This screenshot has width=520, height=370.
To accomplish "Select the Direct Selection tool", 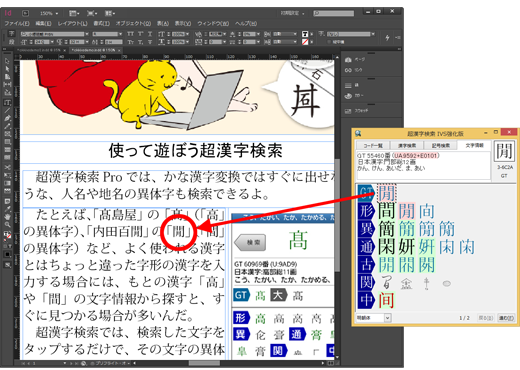I will pyautogui.click(x=7, y=69).
